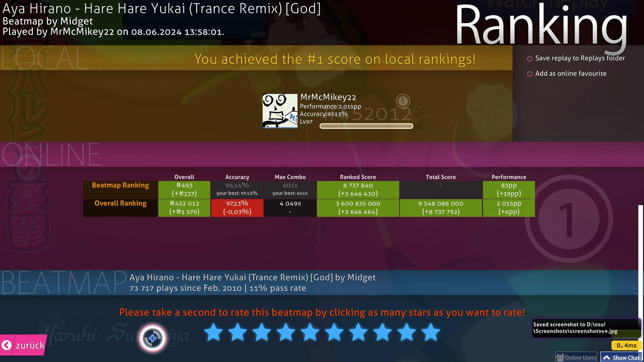Click the #493 beatmap rank cell
Image resolution: width=644 pixels, height=362 pixels.
[x=184, y=190]
